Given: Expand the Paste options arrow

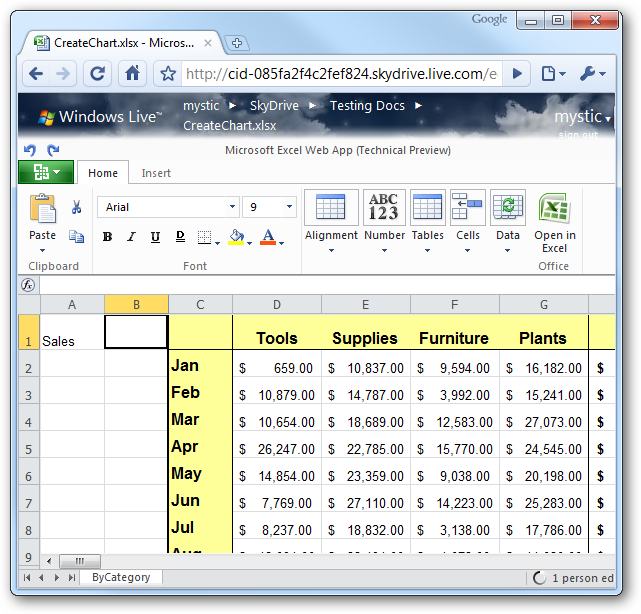Looking at the screenshot, I should tap(43, 250).
